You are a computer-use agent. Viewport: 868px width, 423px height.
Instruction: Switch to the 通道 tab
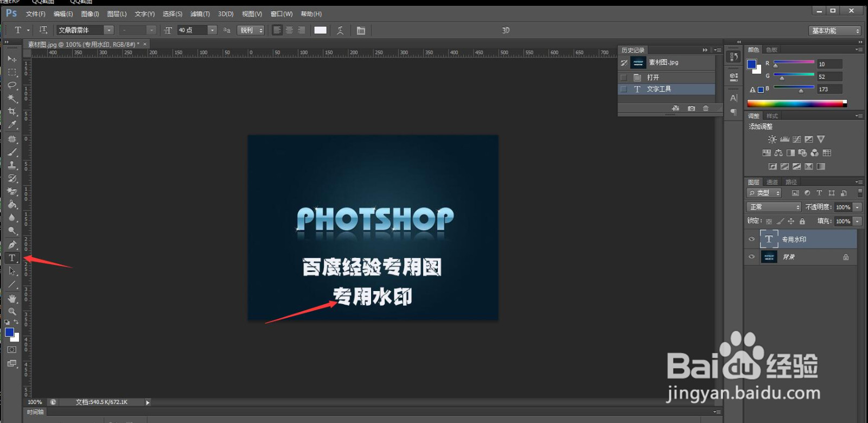click(x=773, y=182)
